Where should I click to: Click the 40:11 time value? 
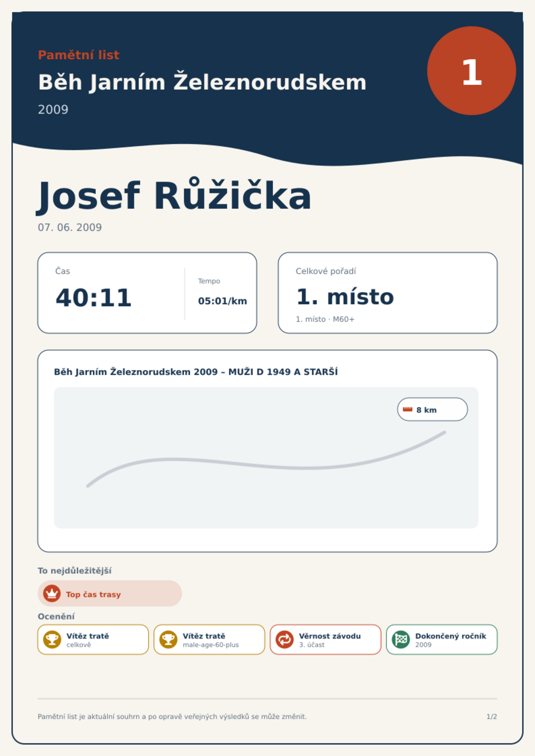[93, 298]
